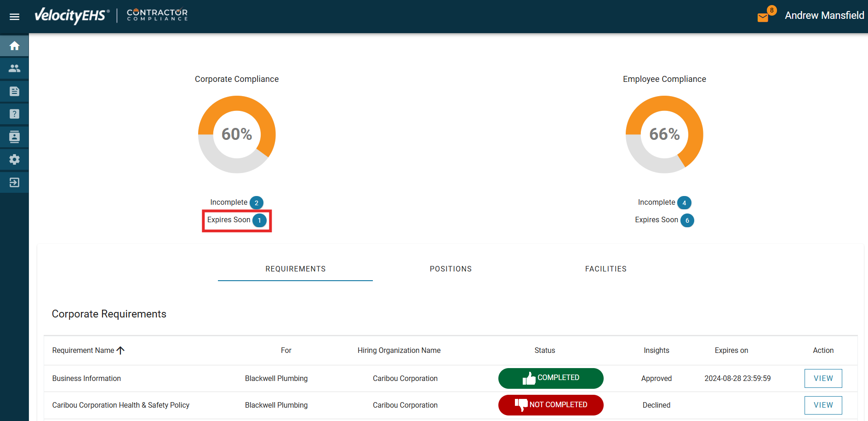Screen dimensions: 868x421
Task: Click the Help question mark sidebar icon
Action: pos(14,114)
